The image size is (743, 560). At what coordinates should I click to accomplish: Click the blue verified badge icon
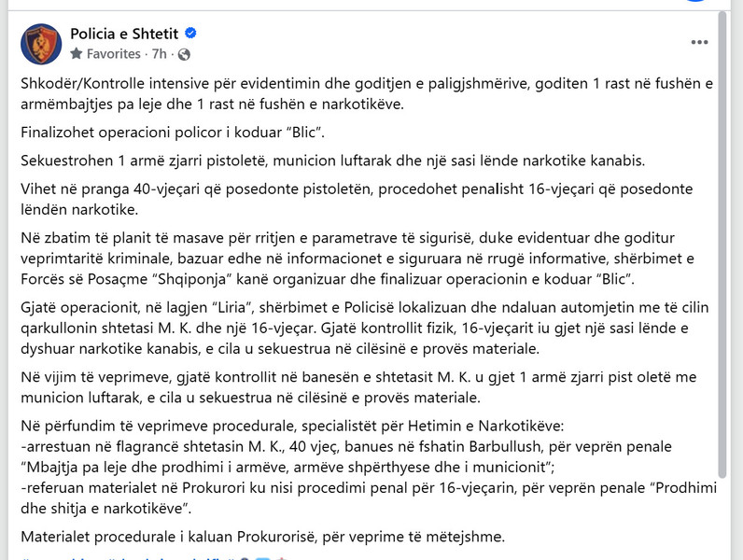pyautogui.click(x=190, y=34)
